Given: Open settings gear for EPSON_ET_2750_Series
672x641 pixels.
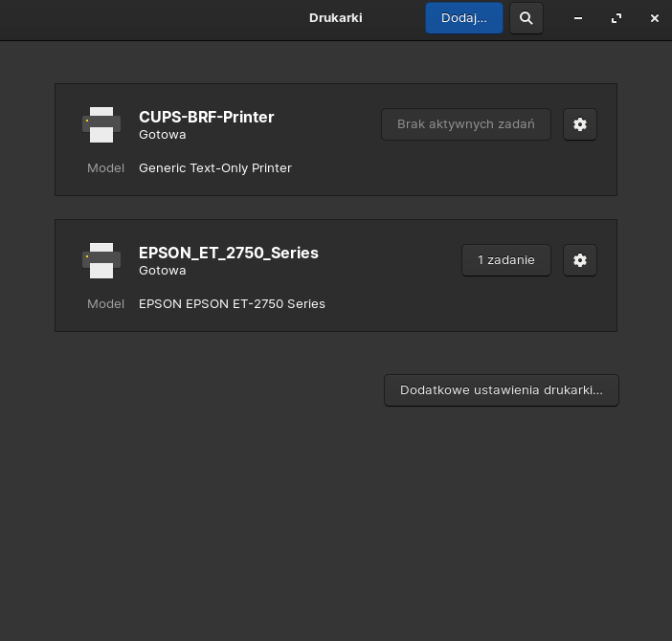Looking at the screenshot, I should pos(580,260).
